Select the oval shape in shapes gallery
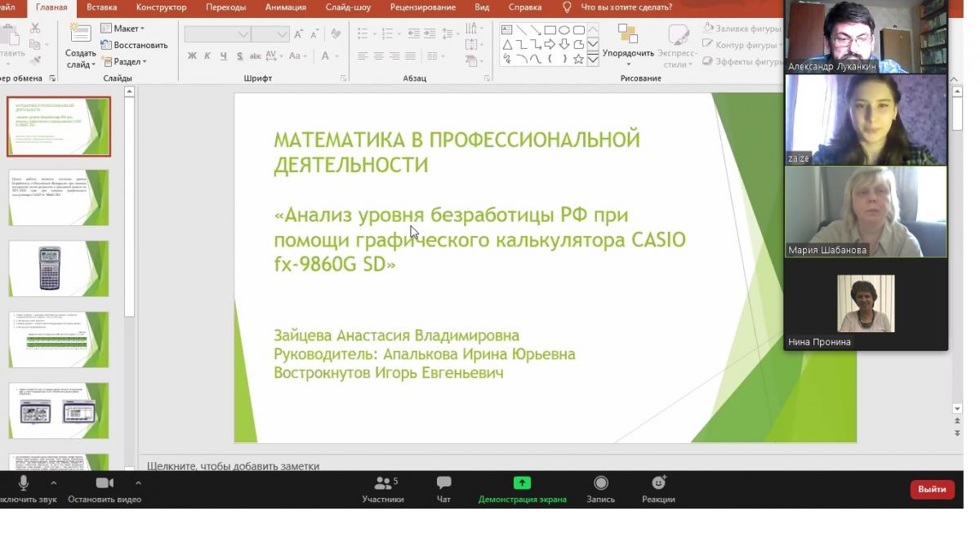The height and width of the screenshot is (551, 980). 564,30
